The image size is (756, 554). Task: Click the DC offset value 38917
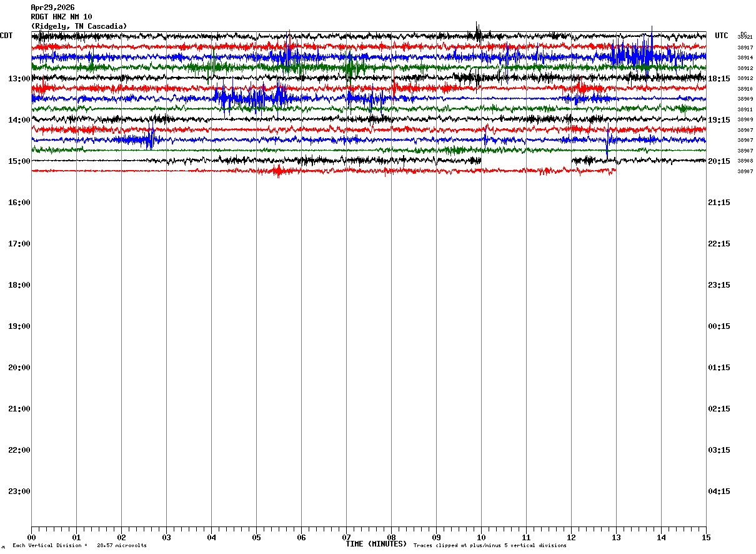[x=745, y=48]
